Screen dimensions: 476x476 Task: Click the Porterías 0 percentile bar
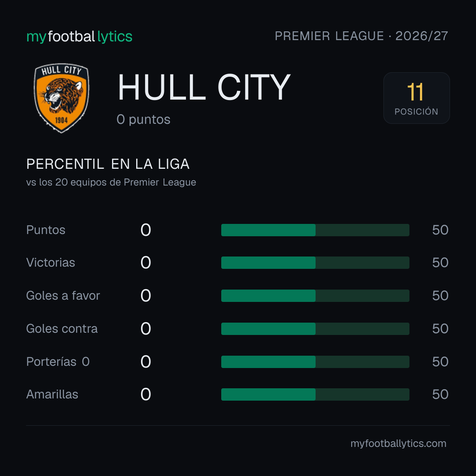[x=315, y=362]
